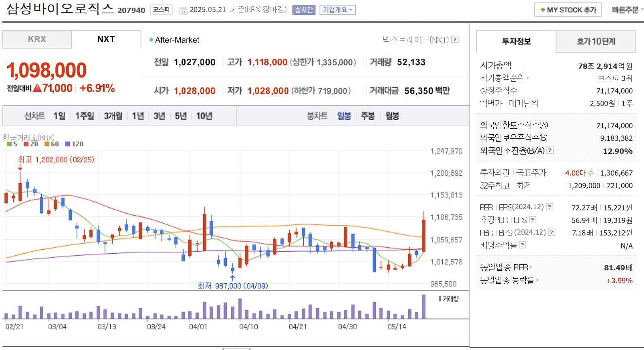Click the +6.91% change percentage
The image size is (644, 350).
click(97, 88)
